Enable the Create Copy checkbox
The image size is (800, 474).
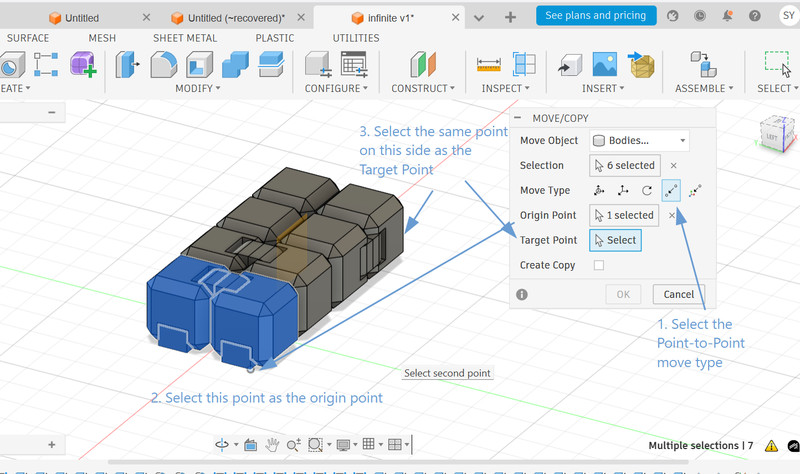pos(599,265)
